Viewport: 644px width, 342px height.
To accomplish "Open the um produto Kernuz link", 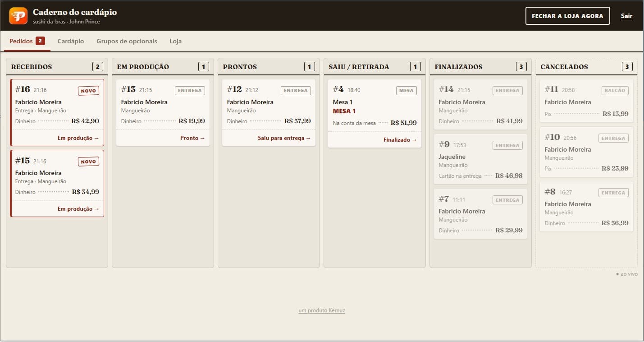I will pos(322,310).
